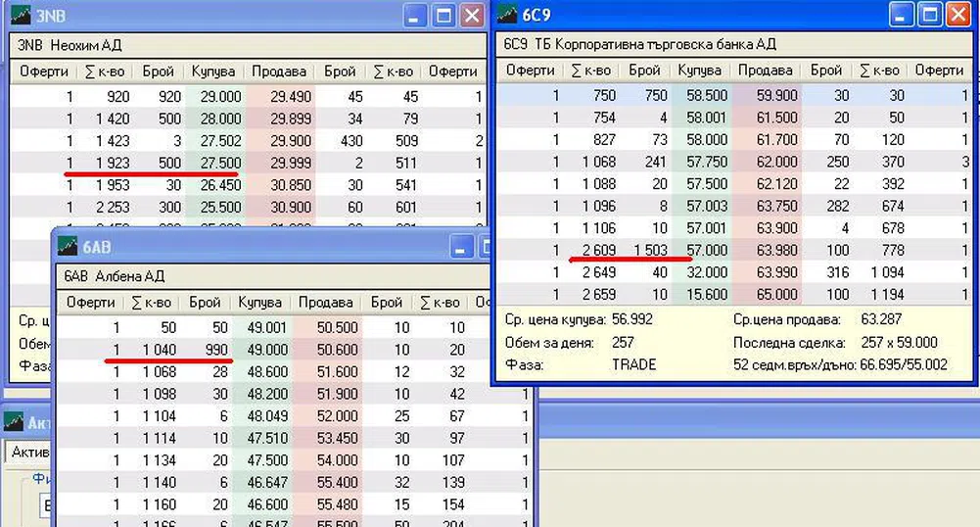The height and width of the screenshot is (527, 980).
Task: Select the Актив tab in bottom-left window
Action: click(x=27, y=452)
